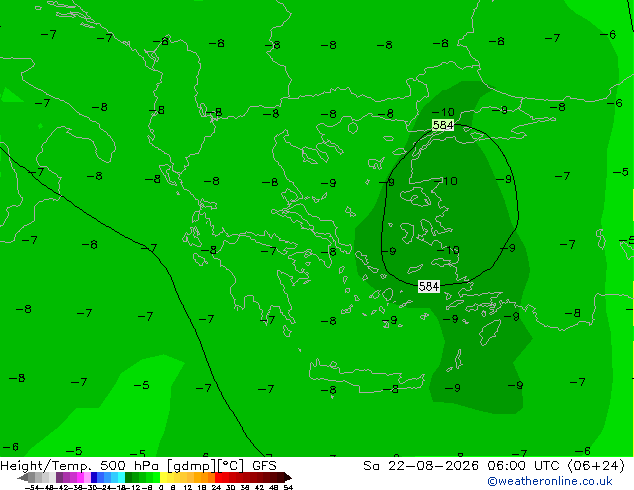
Task: Click the '[gdmp]' unit label
Action: 192,466
